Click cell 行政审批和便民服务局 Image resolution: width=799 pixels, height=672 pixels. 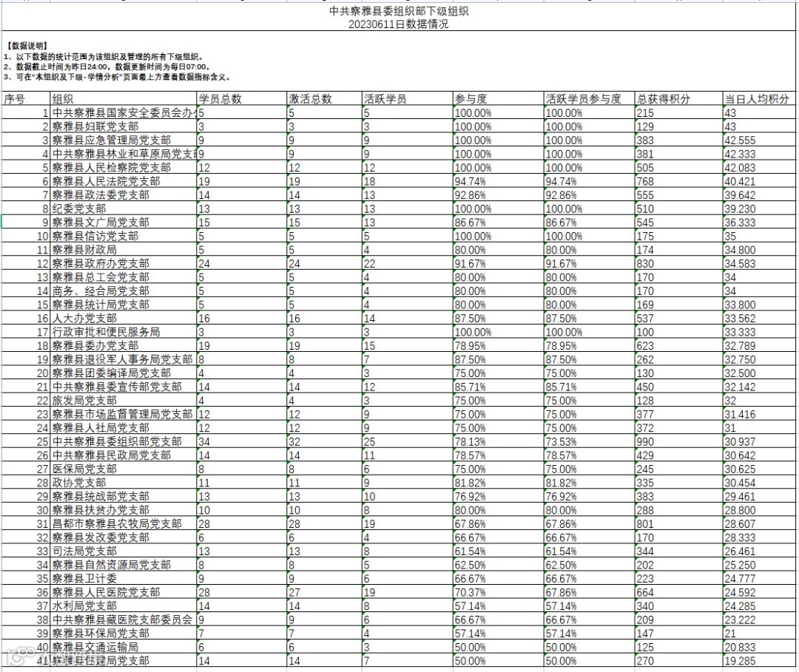tap(124, 332)
